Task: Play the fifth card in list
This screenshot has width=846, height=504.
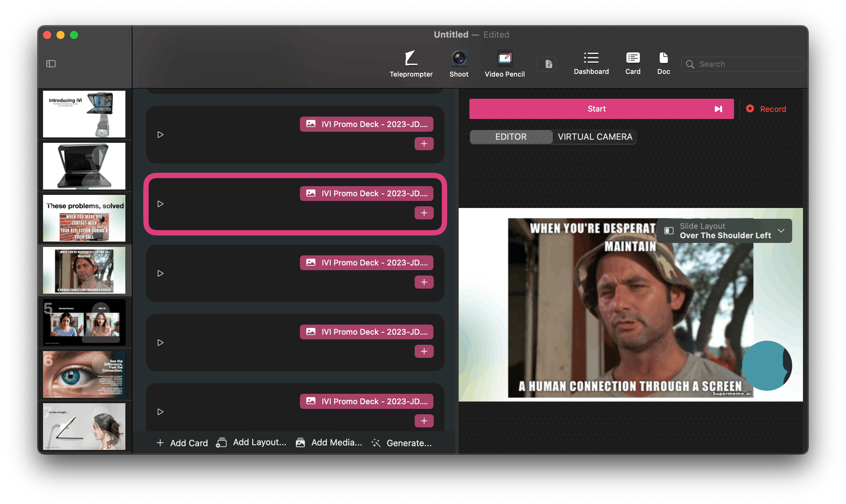Action: tap(160, 343)
